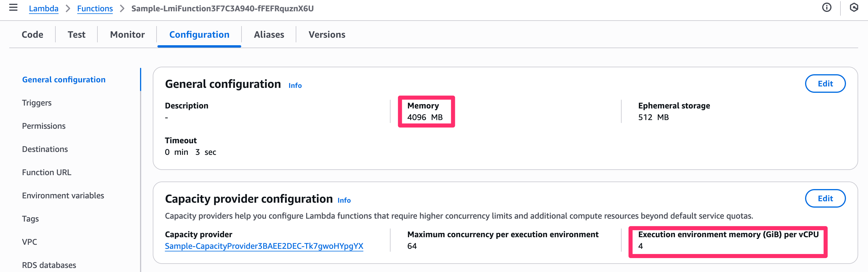Edit the General configuration settings
The width and height of the screenshot is (868, 272).
click(x=825, y=84)
